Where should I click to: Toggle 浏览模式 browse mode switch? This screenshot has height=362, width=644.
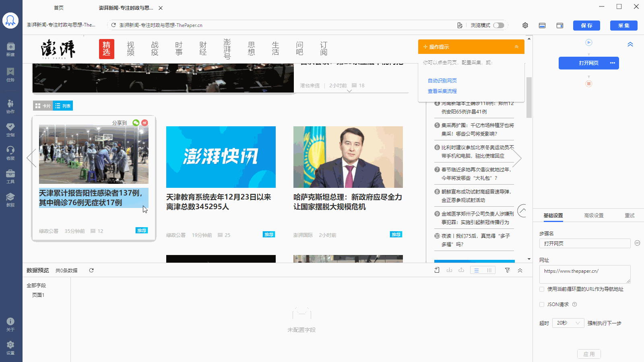(499, 25)
